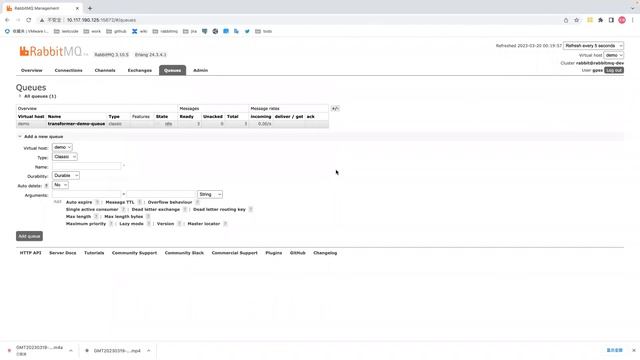640x360 pixels.
Task: Add the Single active consumer argument
Action: point(92,210)
